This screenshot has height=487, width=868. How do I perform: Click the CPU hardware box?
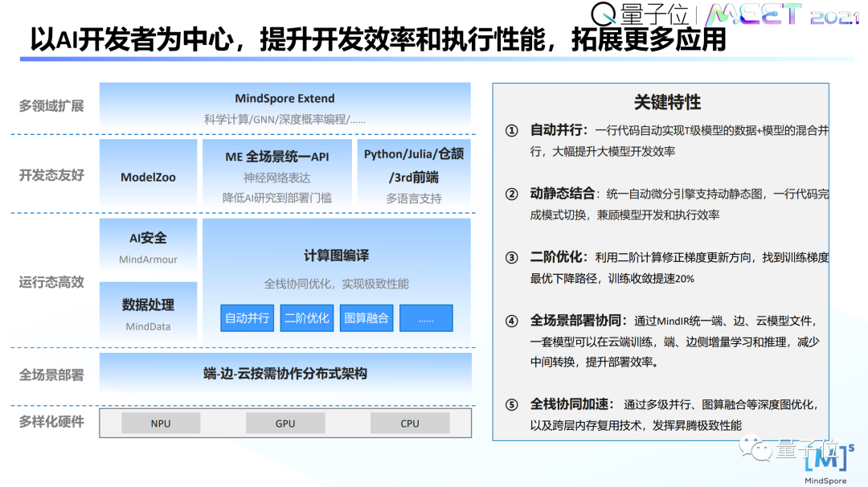pos(410,424)
